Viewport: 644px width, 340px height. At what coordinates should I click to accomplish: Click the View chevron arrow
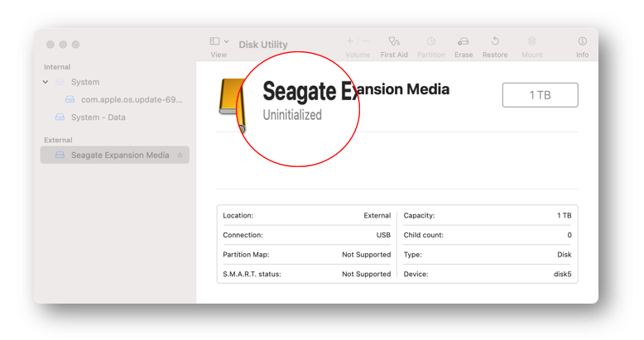coord(226,41)
